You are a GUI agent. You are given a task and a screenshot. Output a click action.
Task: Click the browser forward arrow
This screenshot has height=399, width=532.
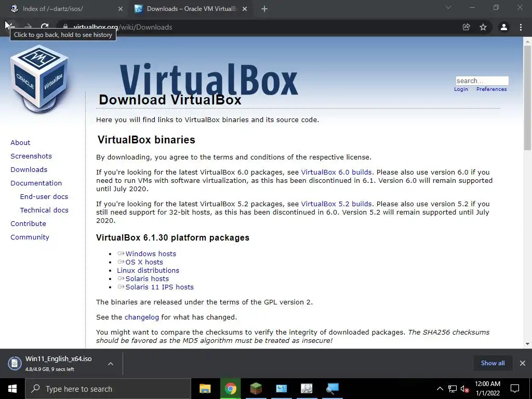point(28,27)
